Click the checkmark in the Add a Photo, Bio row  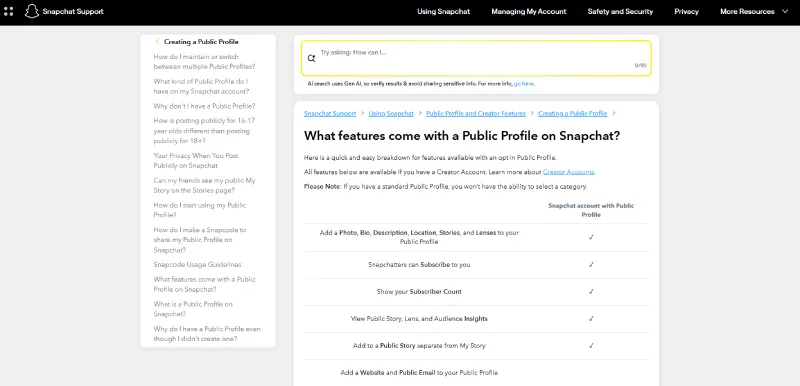(x=591, y=237)
